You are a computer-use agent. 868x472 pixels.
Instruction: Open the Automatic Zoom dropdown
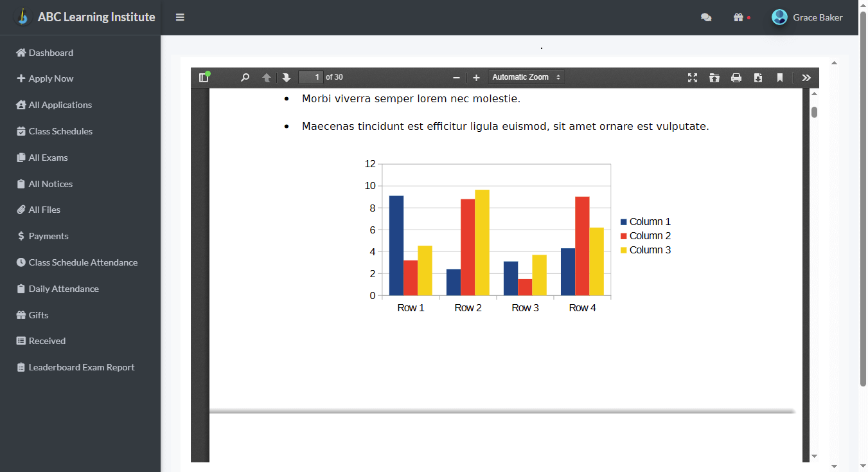[526, 77]
